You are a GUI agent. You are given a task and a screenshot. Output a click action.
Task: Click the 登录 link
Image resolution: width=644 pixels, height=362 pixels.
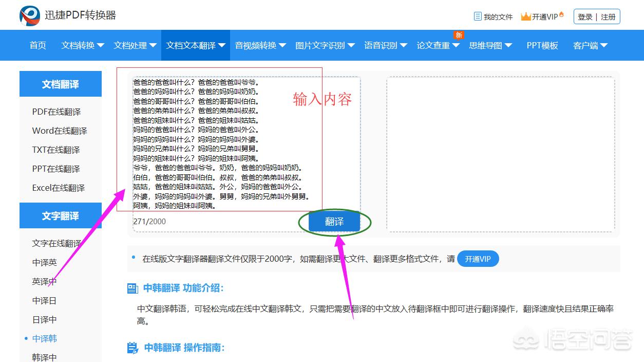[585, 17]
